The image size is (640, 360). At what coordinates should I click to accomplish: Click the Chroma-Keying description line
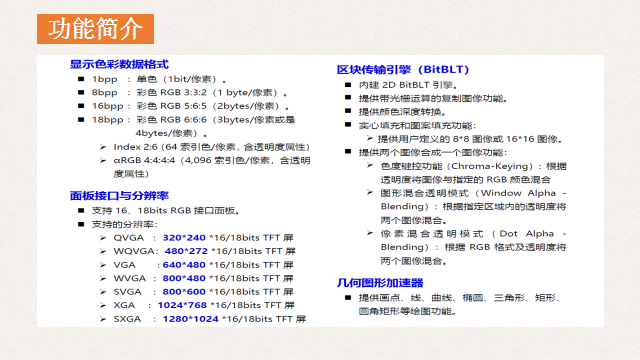[473, 166]
